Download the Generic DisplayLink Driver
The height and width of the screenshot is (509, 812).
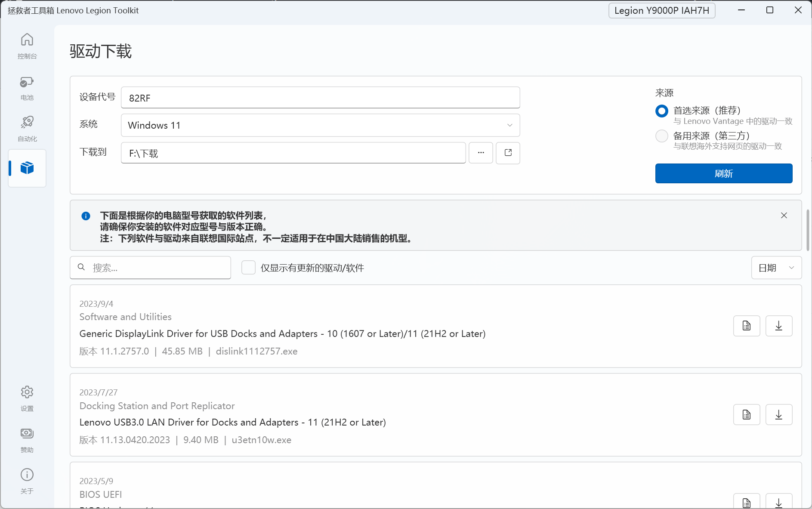pos(779,326)
